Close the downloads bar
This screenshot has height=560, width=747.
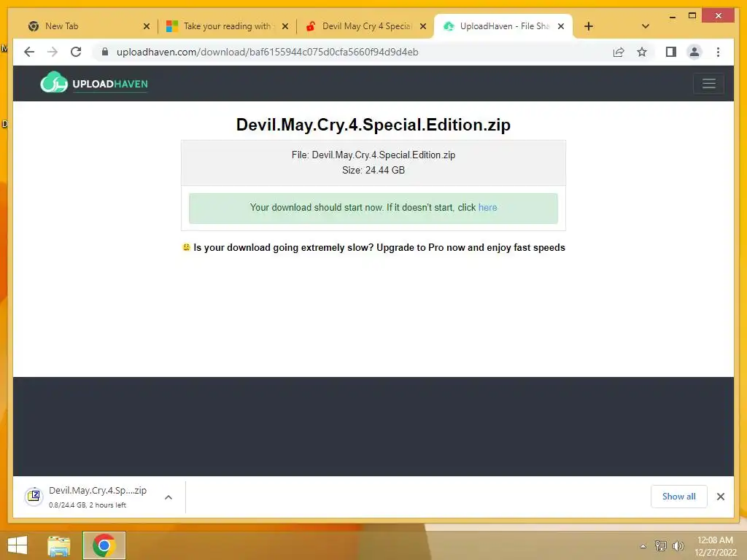pyautogui.click(x=721, y=497)
